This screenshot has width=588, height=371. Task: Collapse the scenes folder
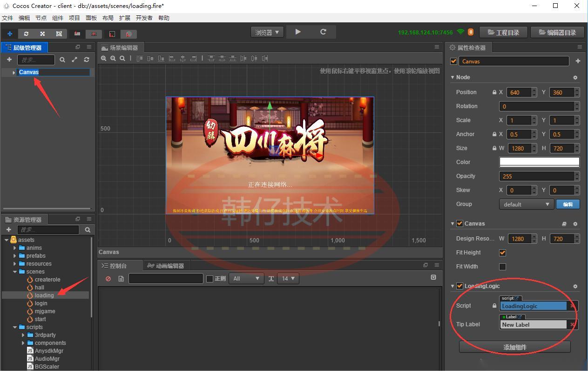click(15, 272)
